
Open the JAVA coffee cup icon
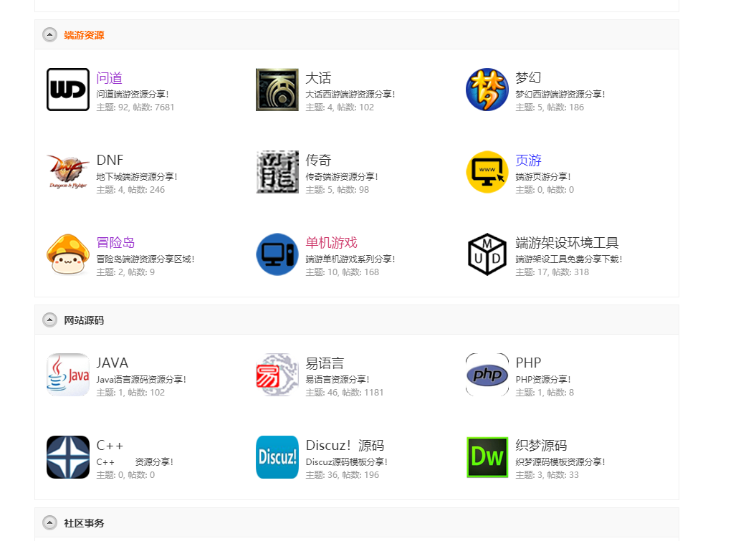68,375
